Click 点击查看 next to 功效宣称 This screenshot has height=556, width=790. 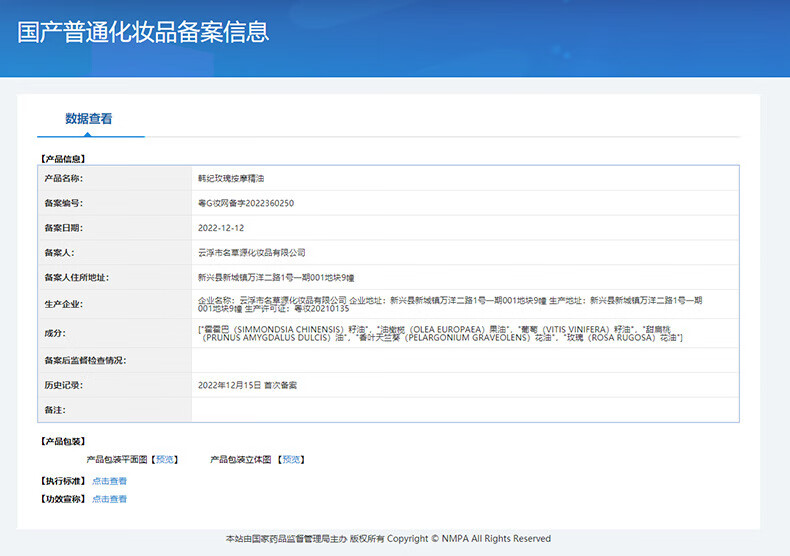pos(109,499)
